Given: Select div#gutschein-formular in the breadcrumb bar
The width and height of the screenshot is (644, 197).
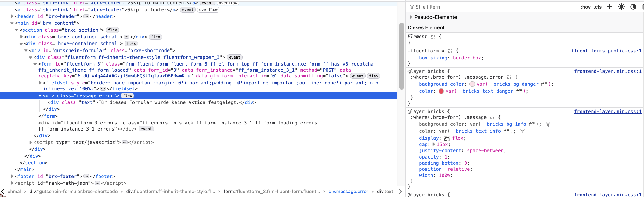Looking at the screenshot, I should pyautogui.click(x=73, y=192).
